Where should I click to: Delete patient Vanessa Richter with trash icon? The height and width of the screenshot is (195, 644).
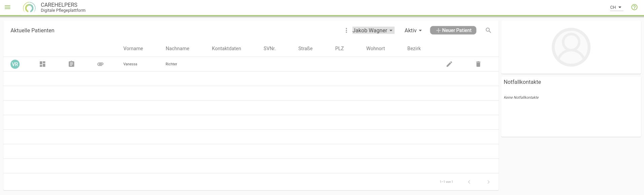(x=478, y=64)
